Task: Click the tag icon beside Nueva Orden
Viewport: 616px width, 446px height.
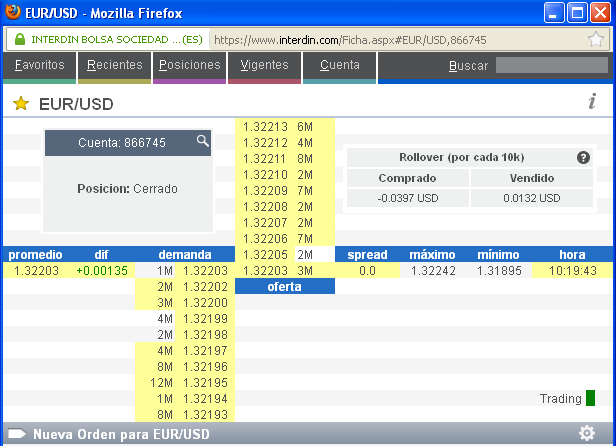Action: click(17, 434)
